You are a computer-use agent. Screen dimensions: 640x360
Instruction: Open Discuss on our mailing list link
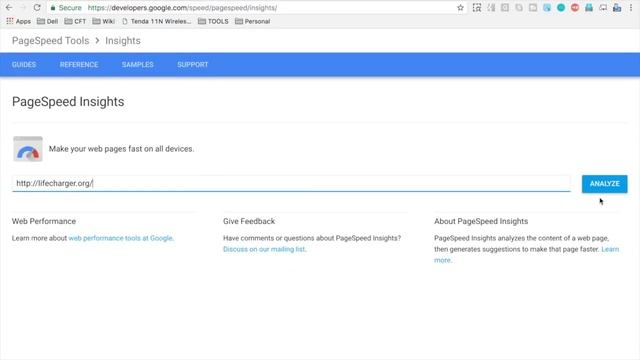[x=264, y=249]
